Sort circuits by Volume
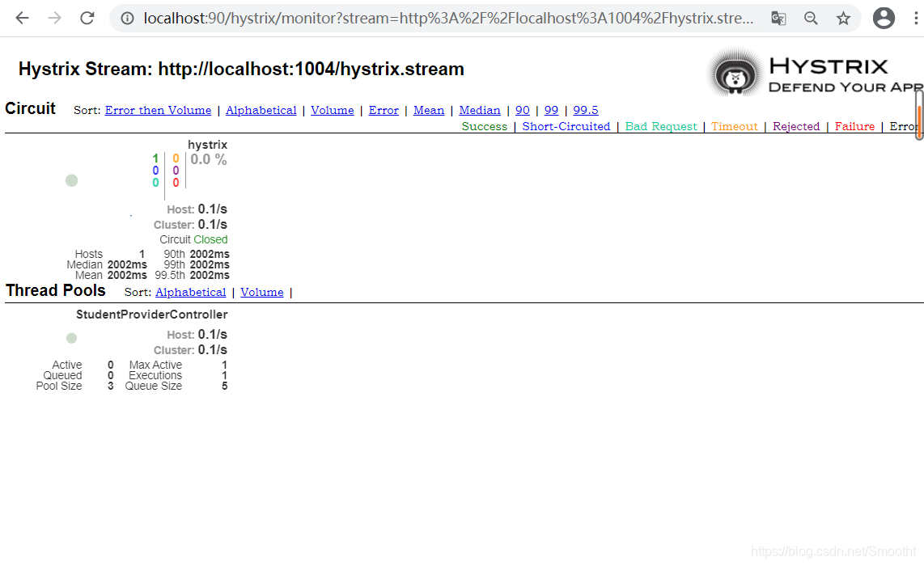924x566 pixels. click(x=333, y=110)
